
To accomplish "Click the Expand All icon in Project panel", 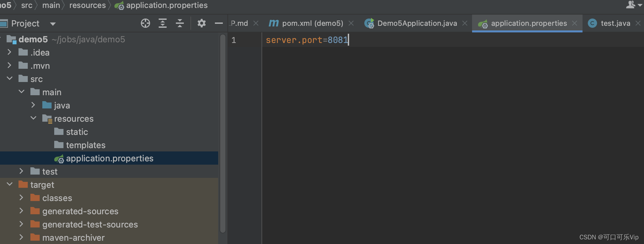I will pos(163,23).
